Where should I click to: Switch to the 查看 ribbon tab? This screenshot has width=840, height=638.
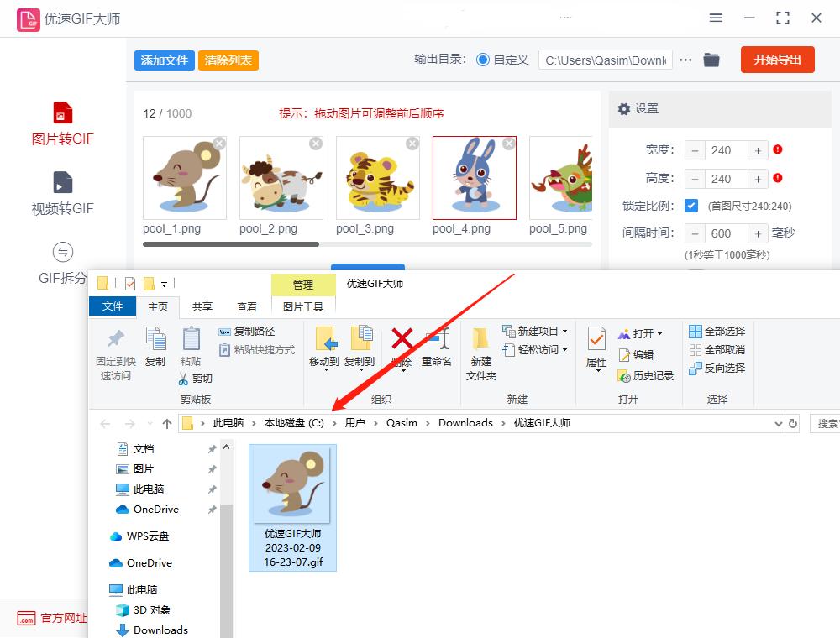coord(246,306)
